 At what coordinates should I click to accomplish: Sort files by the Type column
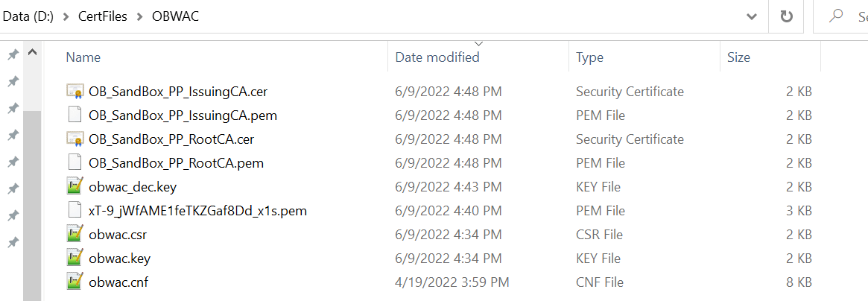pyautogui.click(x=589, y=57)
